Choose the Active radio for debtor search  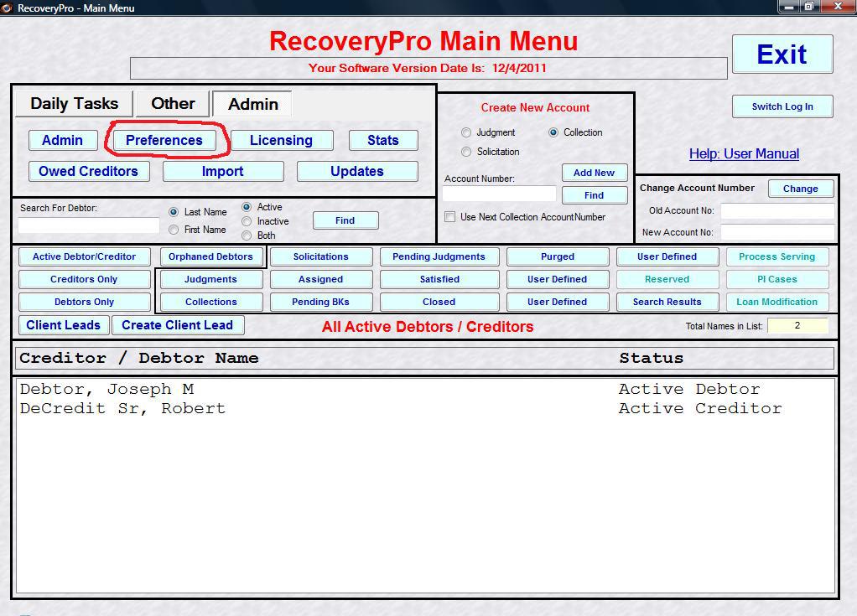(x=247, y=207)
